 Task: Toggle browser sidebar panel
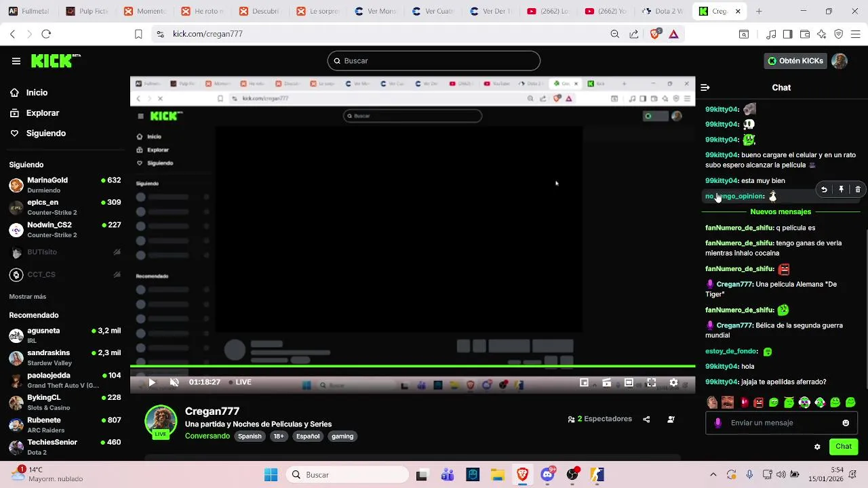787,34
